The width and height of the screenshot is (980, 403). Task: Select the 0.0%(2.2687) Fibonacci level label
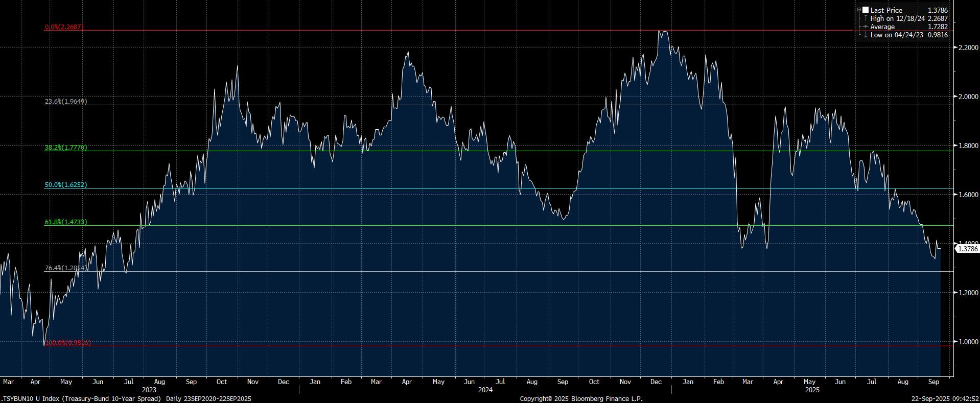click(x=64, y=27)
